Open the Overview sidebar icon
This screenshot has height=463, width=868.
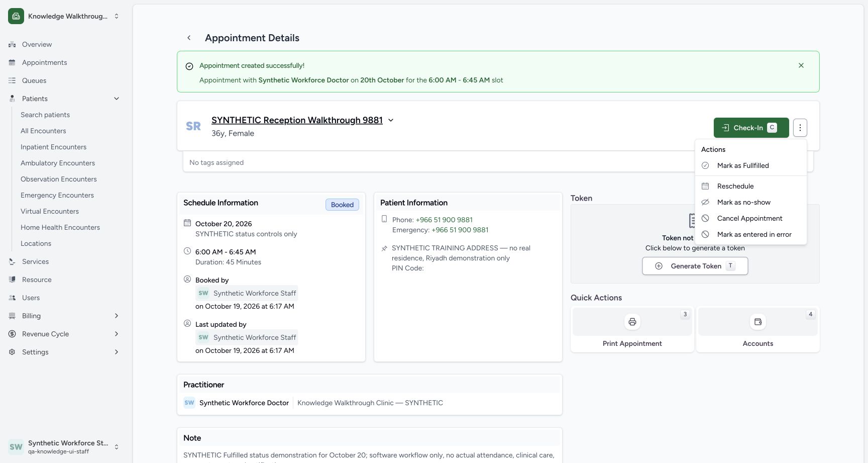(12, 44)
